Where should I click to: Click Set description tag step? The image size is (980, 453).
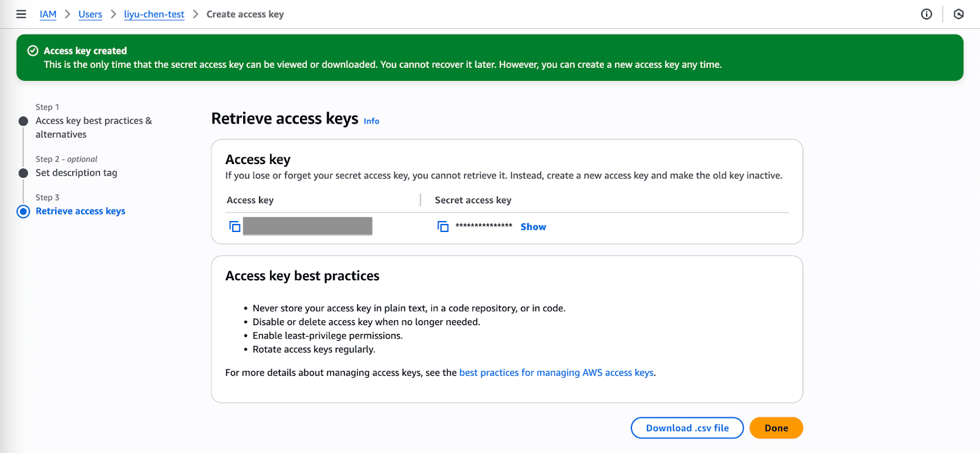(76, 173)
